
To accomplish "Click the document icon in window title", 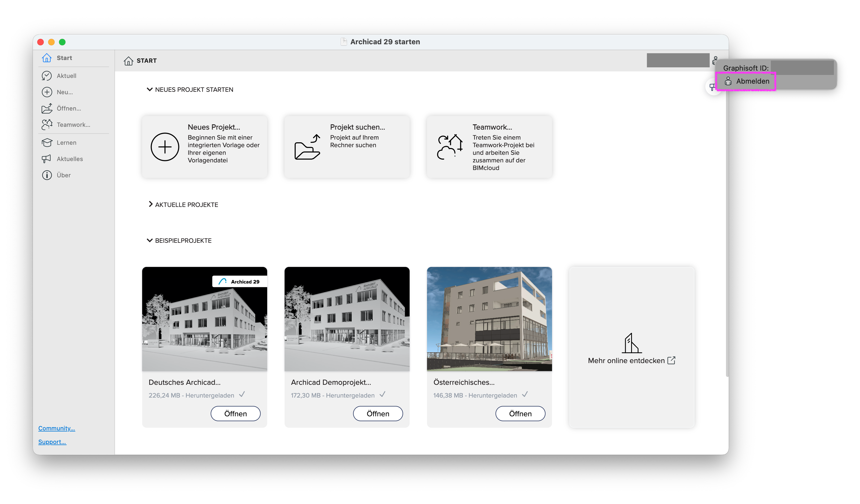I will click(344, 42).
